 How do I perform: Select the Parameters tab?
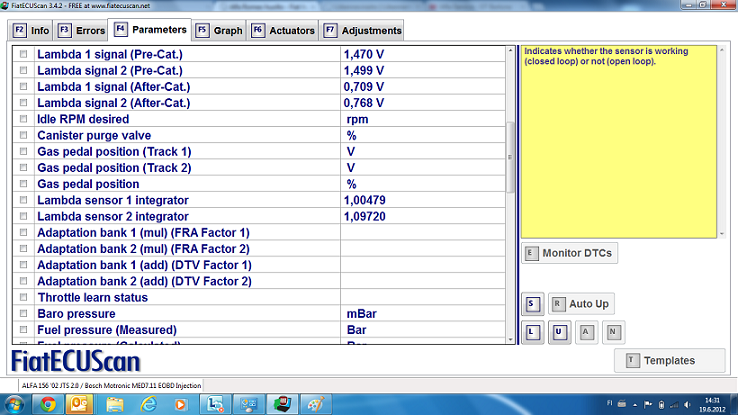150,30
